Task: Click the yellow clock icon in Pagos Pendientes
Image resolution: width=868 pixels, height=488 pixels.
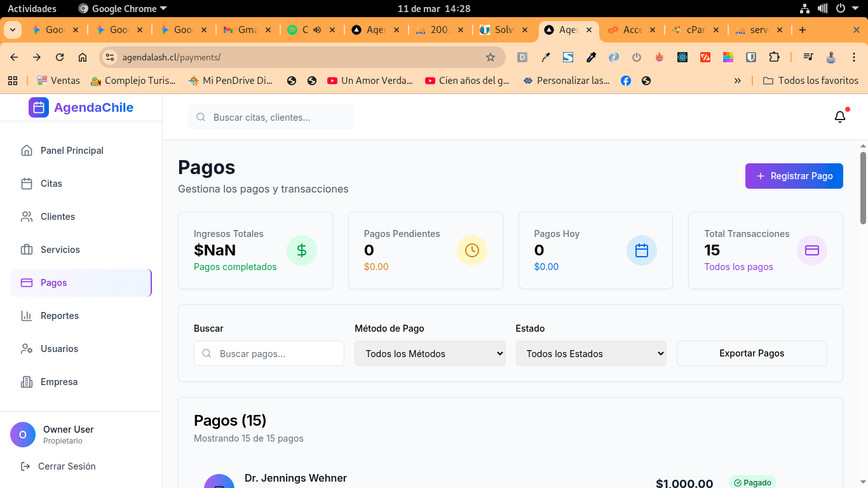Action: coord(471,250)
